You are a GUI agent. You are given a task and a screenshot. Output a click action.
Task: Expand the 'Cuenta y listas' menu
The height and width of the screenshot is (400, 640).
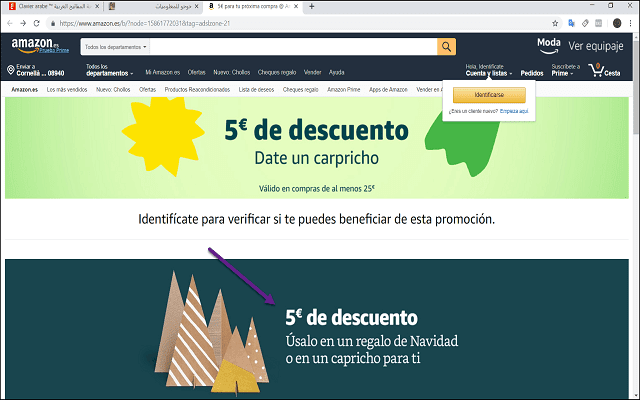tap(489, 73)
